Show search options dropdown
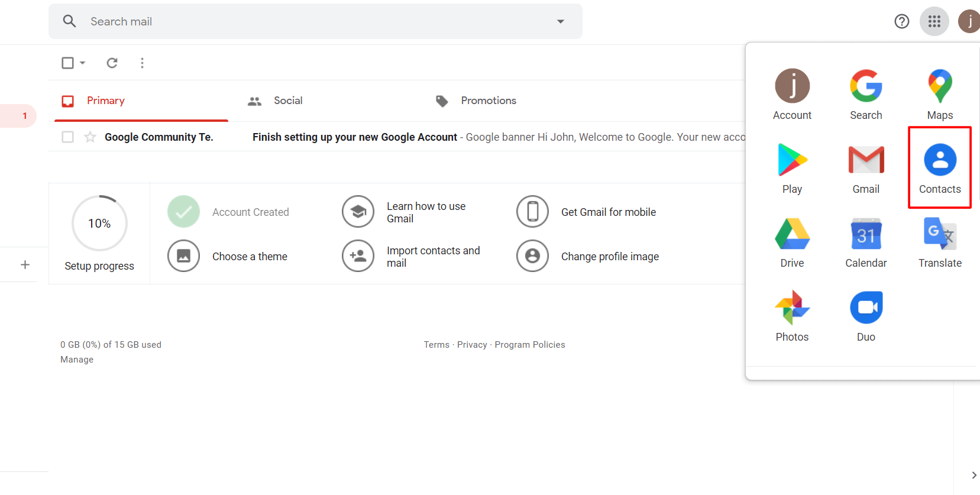980x495 pixels. pyautogui.click(x=560, y=21)
